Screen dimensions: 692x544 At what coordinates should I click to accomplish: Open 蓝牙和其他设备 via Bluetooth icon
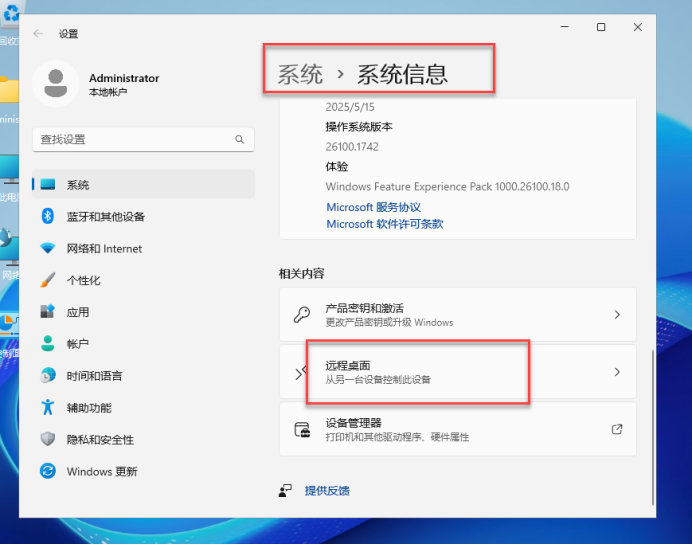47,217
